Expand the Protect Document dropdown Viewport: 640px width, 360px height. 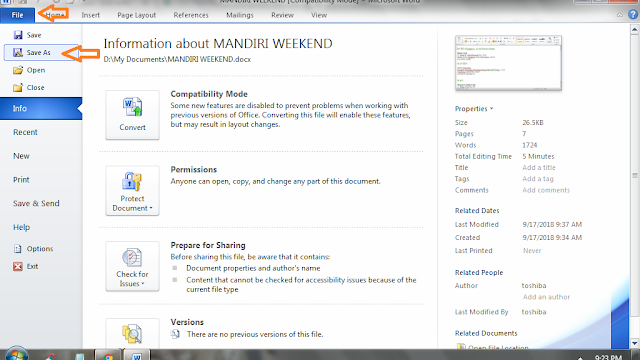click(132, 191)
